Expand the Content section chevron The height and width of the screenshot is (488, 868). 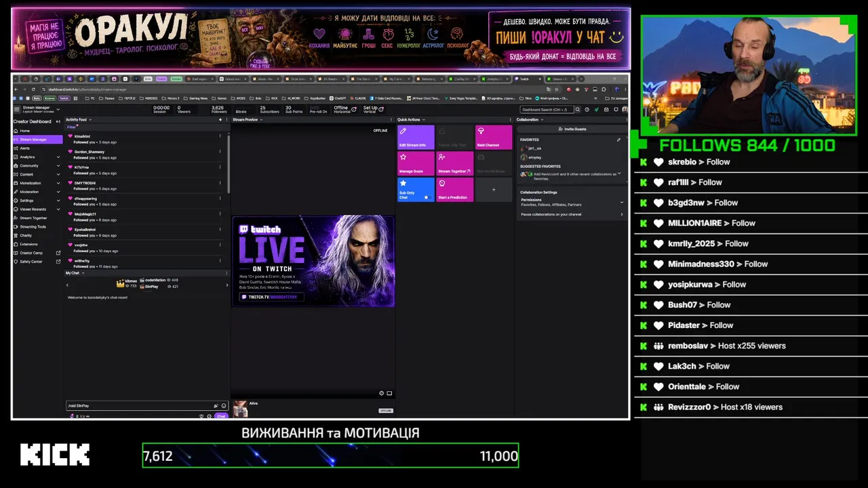(58, 174)
